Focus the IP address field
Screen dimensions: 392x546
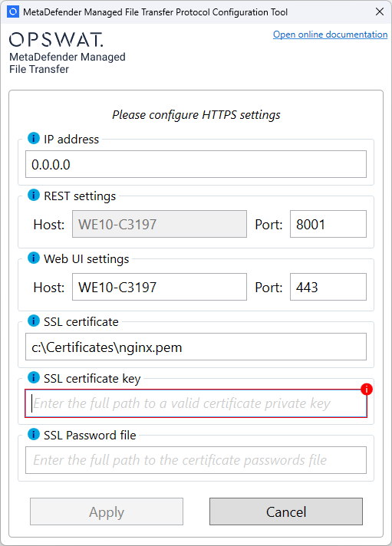pyautogui.click(x=196, y=164)
